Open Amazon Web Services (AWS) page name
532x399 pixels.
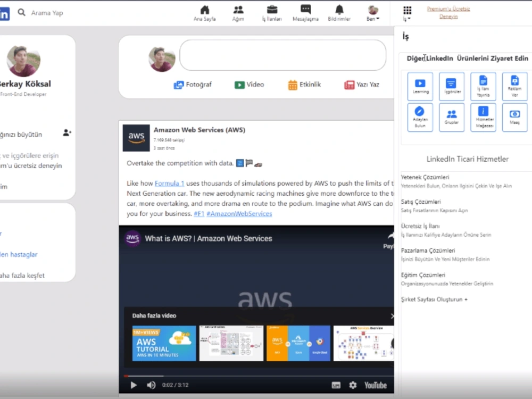(x=199, y=130)
